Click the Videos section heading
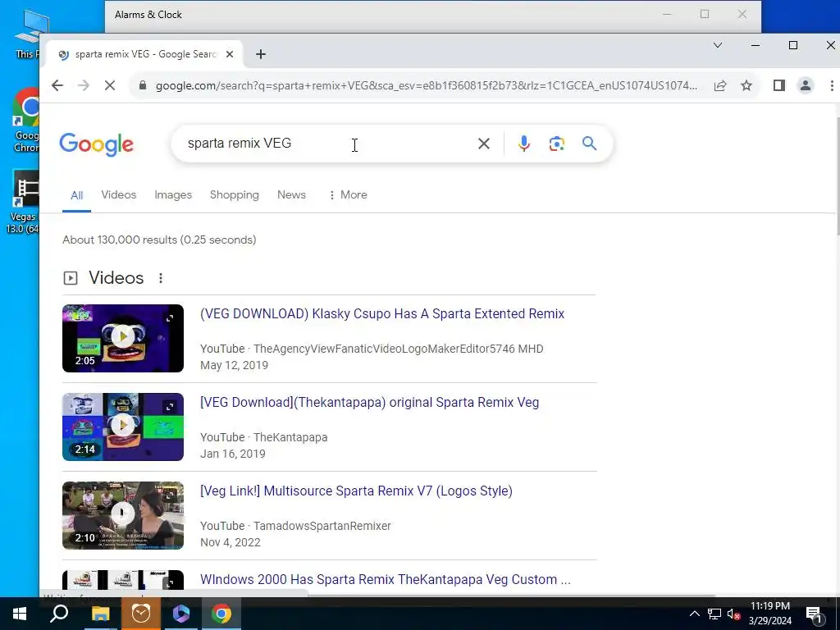This screenshot has width=840, height=630. point(116,278)
